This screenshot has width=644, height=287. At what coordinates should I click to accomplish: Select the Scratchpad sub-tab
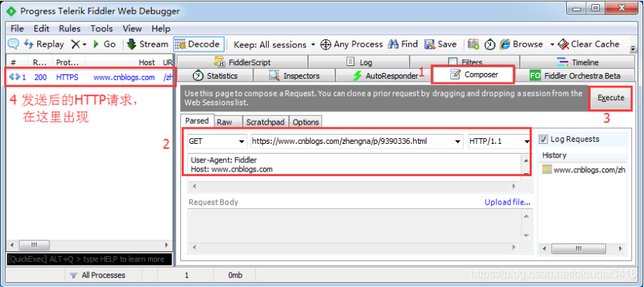click(265, 122)
